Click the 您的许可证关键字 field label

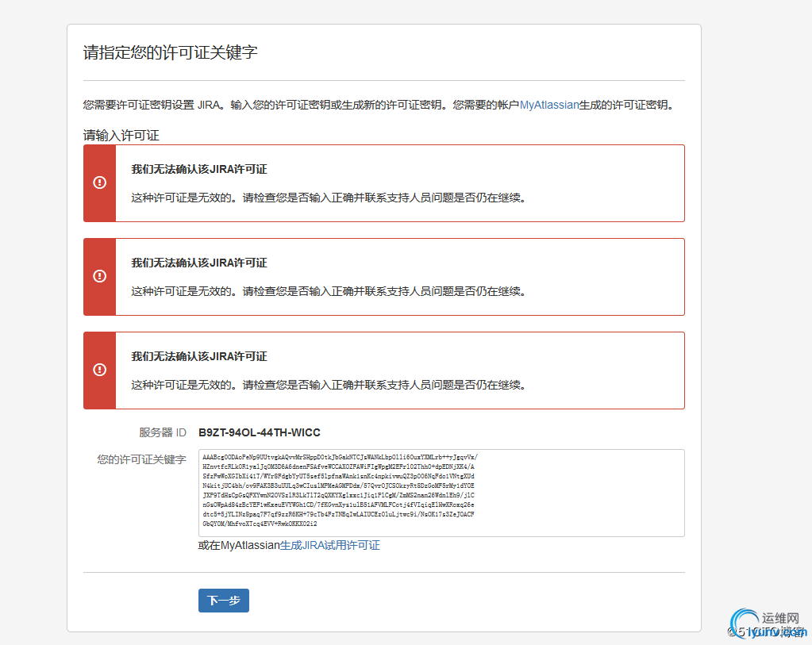click(x=141, y=459)
